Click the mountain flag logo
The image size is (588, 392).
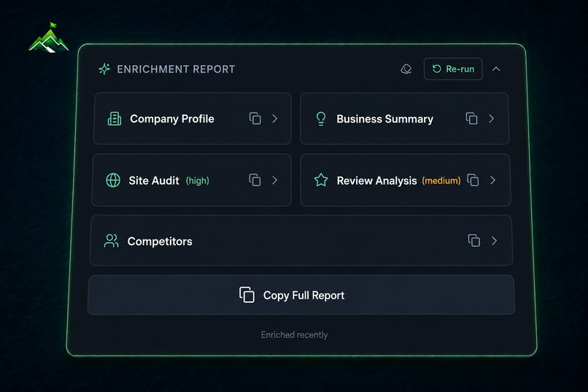pyautogui.click(x=48, y=37)
